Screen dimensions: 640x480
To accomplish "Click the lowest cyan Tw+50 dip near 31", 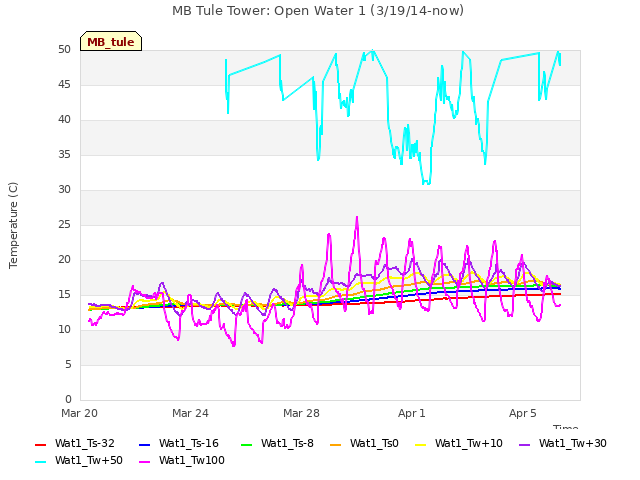I will [x=426, y=182].
